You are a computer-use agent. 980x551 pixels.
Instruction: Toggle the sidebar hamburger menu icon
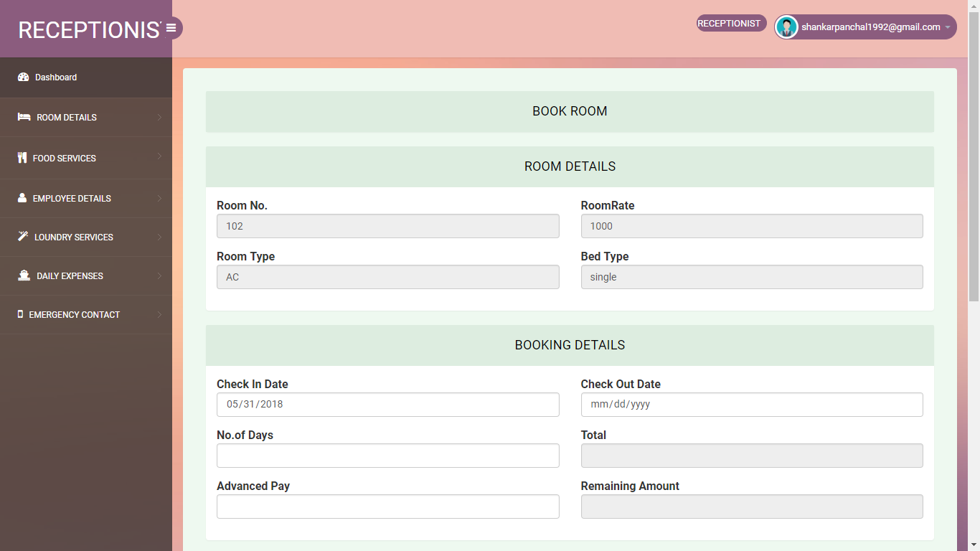point(171,28)
